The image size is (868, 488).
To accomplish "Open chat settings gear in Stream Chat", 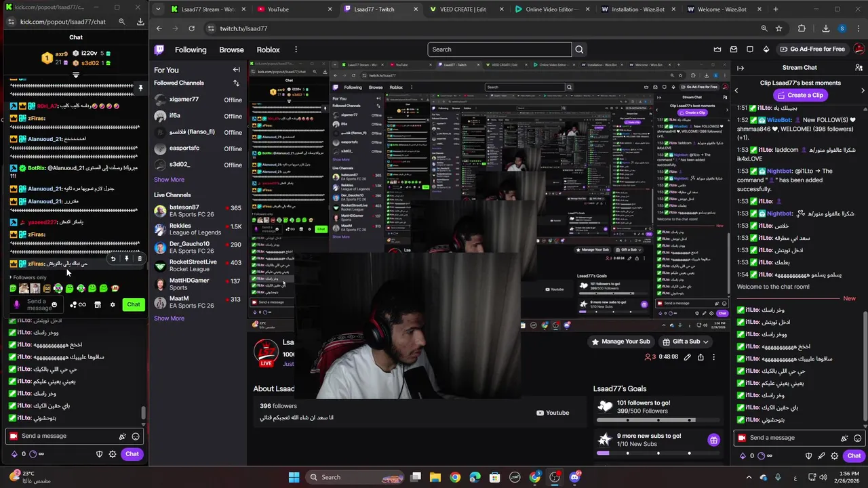I will click(835, 456).
